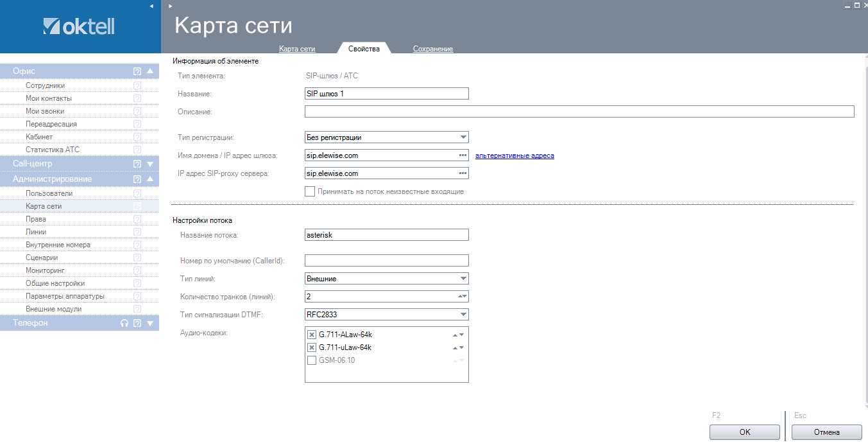Open Тип сигнализации DTMF dropdown
868x447 pixels.
pyautogui.click(x=463, y=315)
